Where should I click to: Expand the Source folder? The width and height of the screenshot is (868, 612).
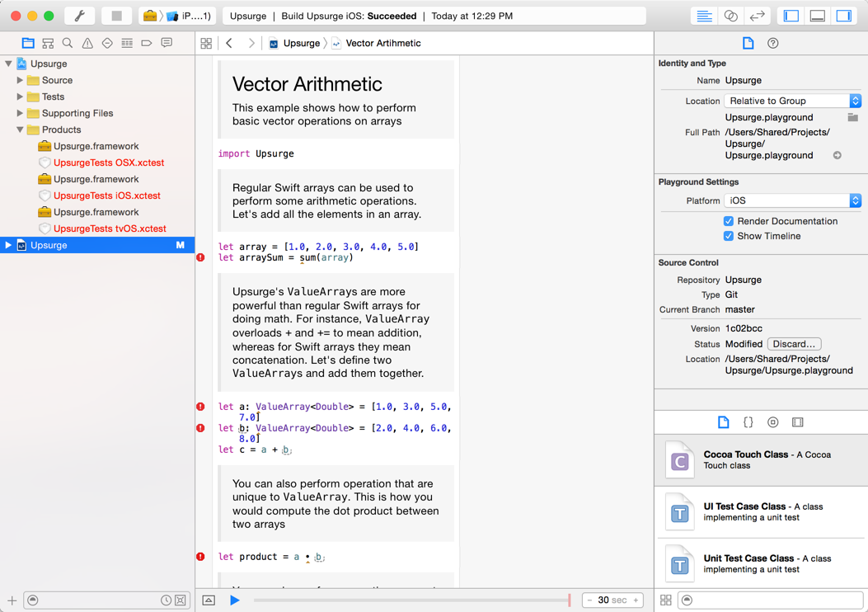20,80
